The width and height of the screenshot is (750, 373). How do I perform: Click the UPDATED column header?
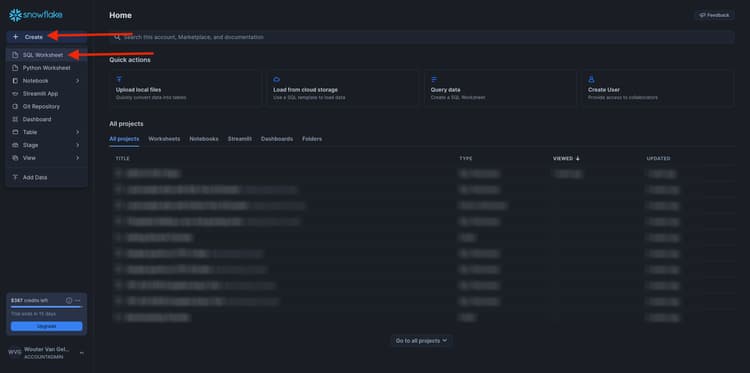click(x=659, y=158)
